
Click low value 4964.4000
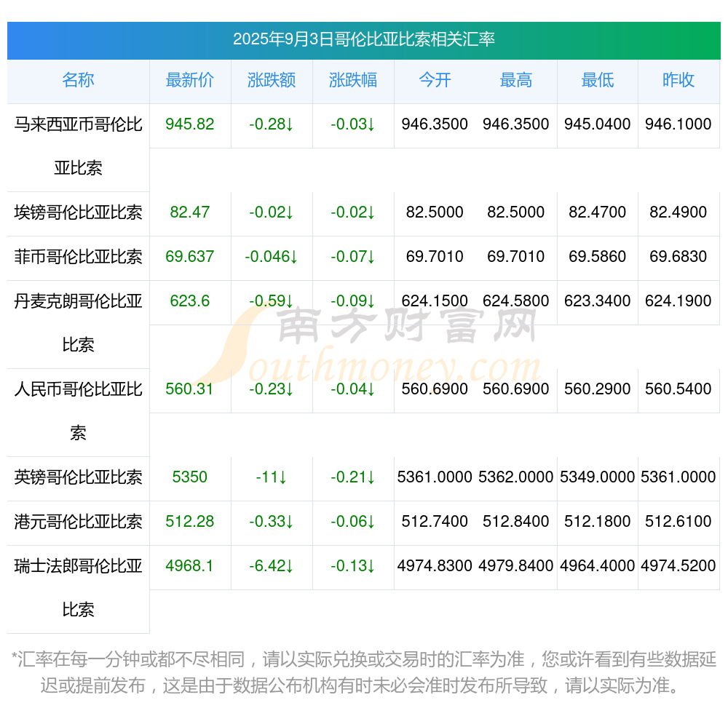pyautogui.click(x=598, y=566)
